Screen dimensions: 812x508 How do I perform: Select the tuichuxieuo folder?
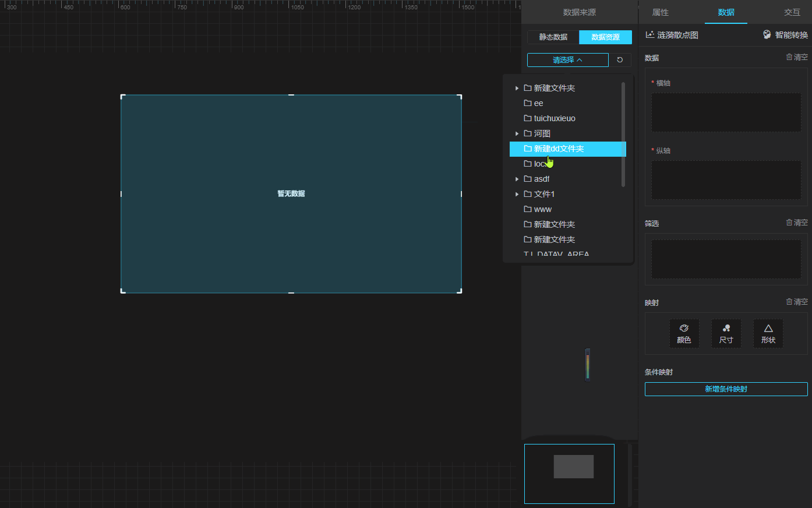pos(568,118)
